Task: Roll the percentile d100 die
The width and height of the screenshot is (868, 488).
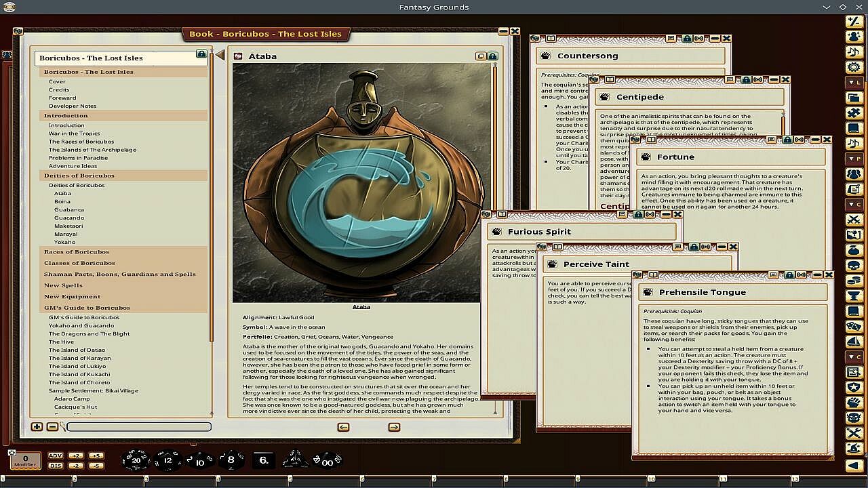Action: (327, 461)
